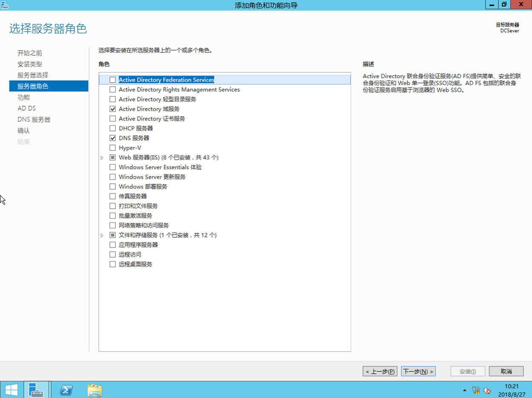The width and height of the screenshot is (532, 398).
Task: Check Active Directory 证书服务
Action: coord(113,119)
